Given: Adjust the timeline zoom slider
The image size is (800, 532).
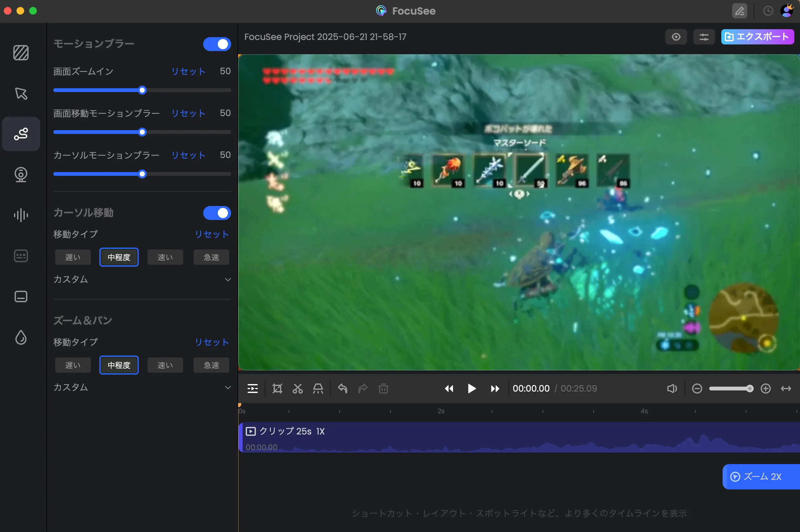Looking at the screenshot, I should [731, 389].
